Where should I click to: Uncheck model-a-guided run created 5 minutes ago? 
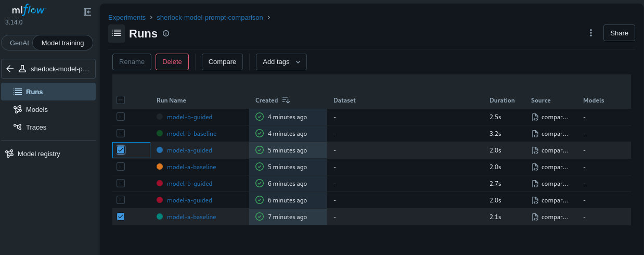(121, 150)
